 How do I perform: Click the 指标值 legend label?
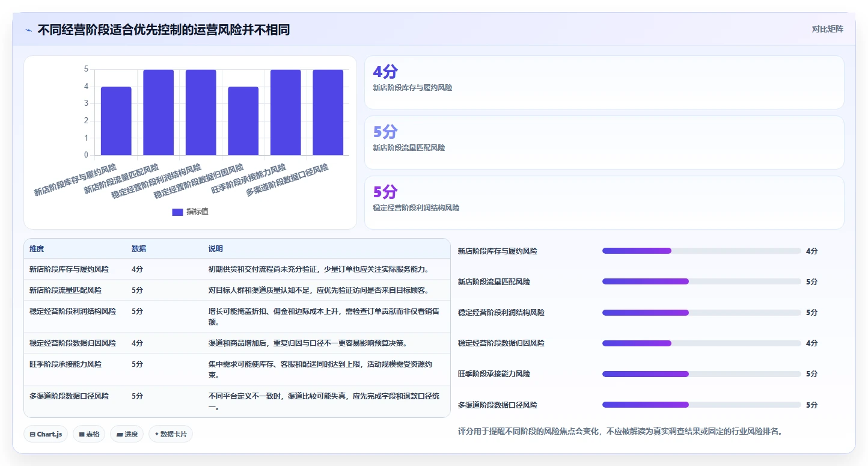pos(197,212)
